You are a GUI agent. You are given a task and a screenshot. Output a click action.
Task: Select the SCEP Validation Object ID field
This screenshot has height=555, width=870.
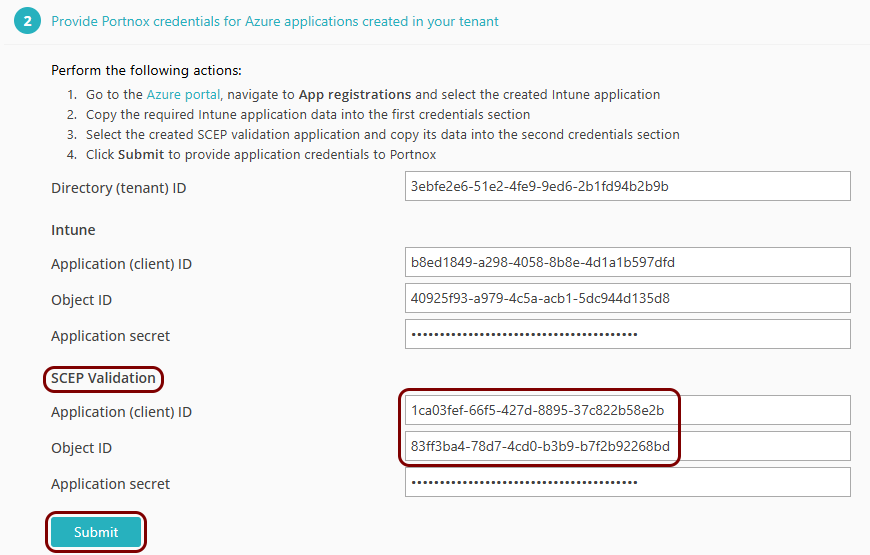[x=628, y=446]
